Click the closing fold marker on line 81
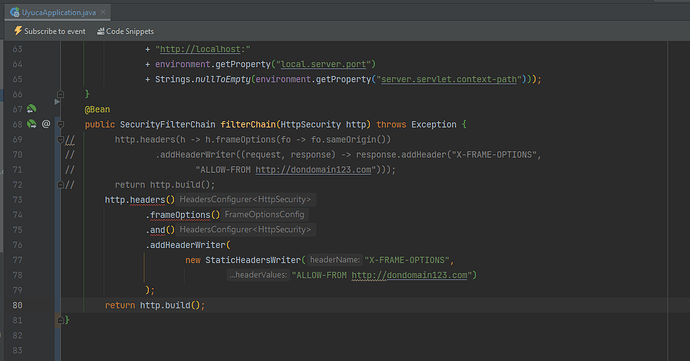This screenshot has height=361, width=690. pos(60,320)
